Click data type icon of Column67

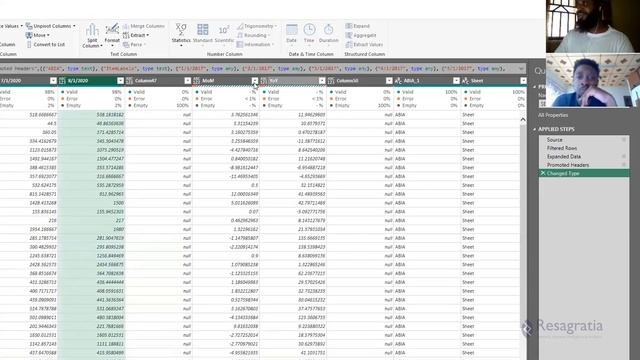(129, 81)
